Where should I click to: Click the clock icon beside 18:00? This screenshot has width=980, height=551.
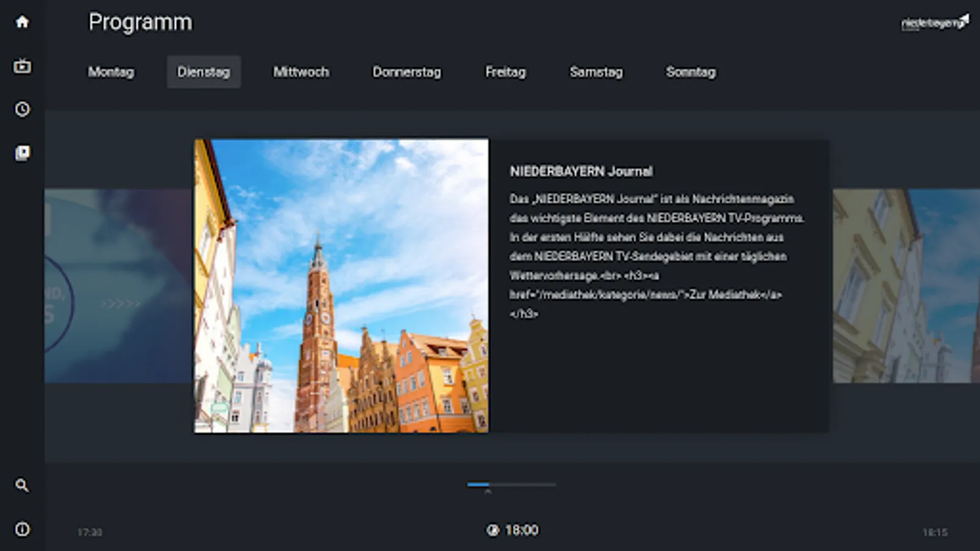(492, 530)
